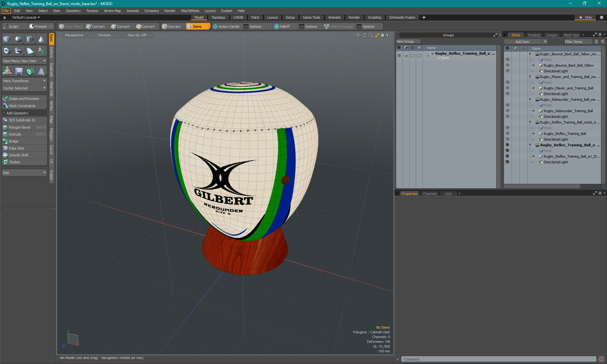Open the More Transforms dropdown

click(x=24, y=81)
